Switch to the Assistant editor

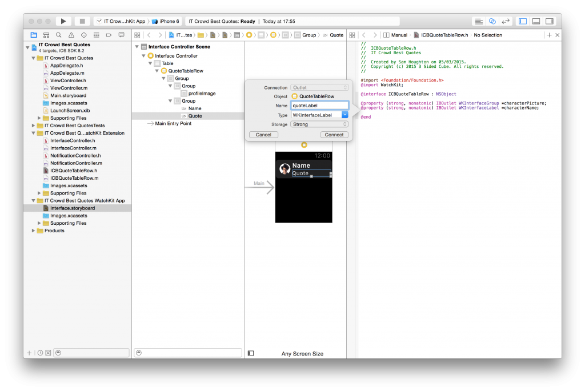pos(492,21)
